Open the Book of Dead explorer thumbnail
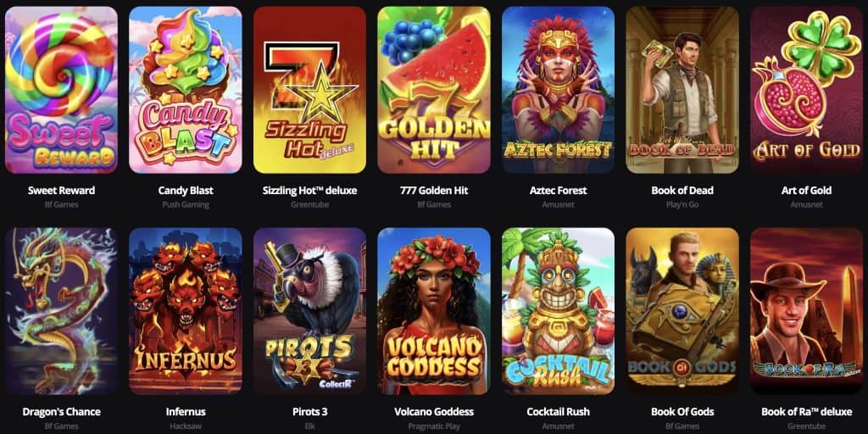The height and width of the screenshot is (434, 868). (x=682, y=90)
